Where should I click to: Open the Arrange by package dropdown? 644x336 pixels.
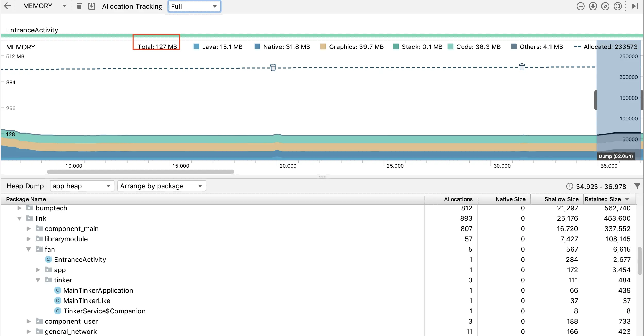point(162,186)
